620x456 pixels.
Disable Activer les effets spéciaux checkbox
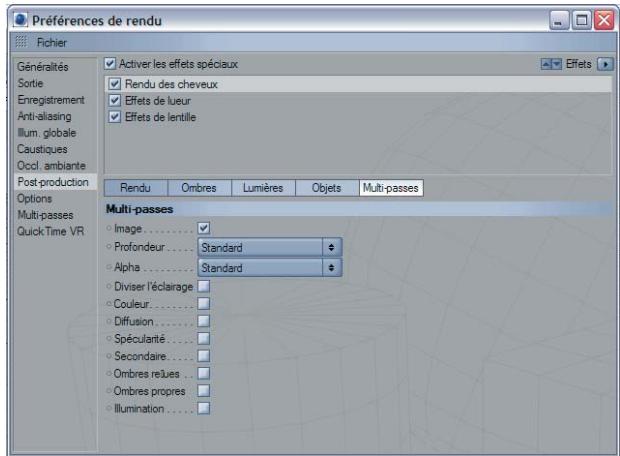click(x=111, y=65)
